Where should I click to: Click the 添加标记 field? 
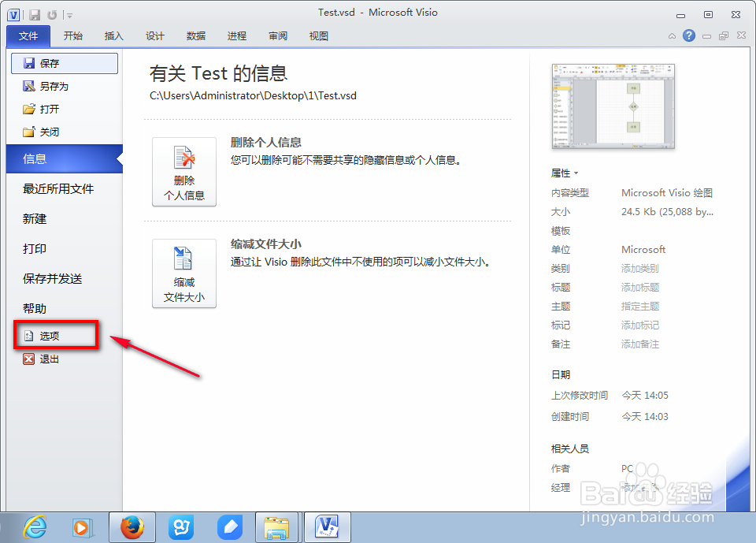tap(639, 325)
